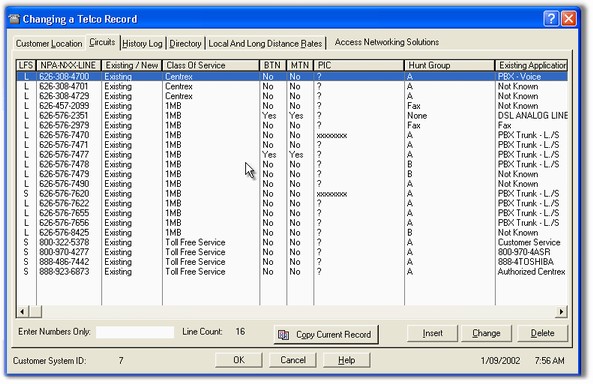Select the row 626-576-8425
The height and width of the screenshot is (384, 593).
[292, 233]
